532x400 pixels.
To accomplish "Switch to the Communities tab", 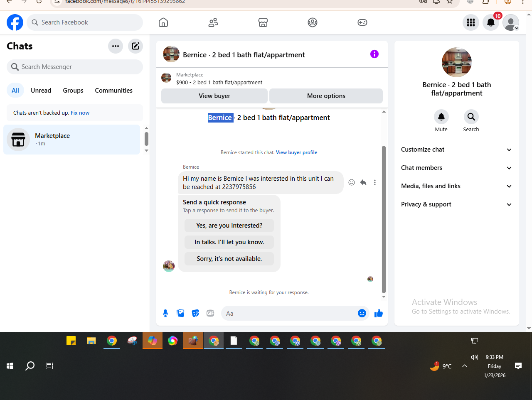I will 113,91.
